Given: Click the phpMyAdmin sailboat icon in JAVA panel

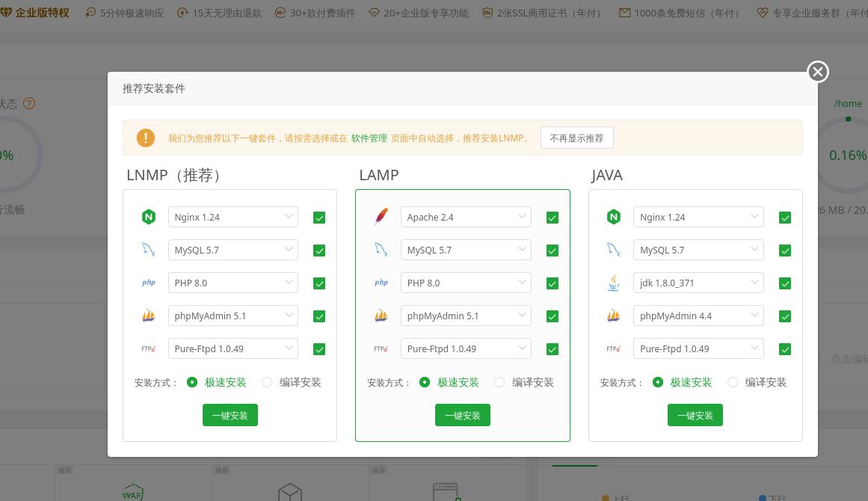Looking at the screenshot, I should [x=613, y=316].
